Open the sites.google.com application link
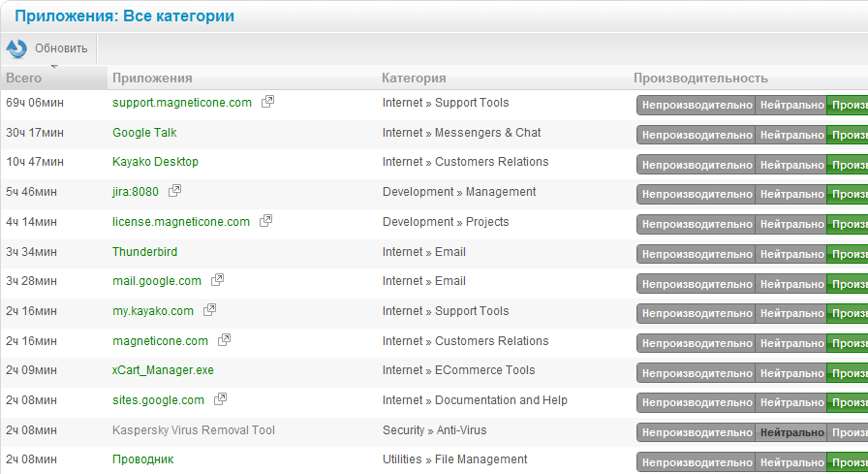 [158, 399]
